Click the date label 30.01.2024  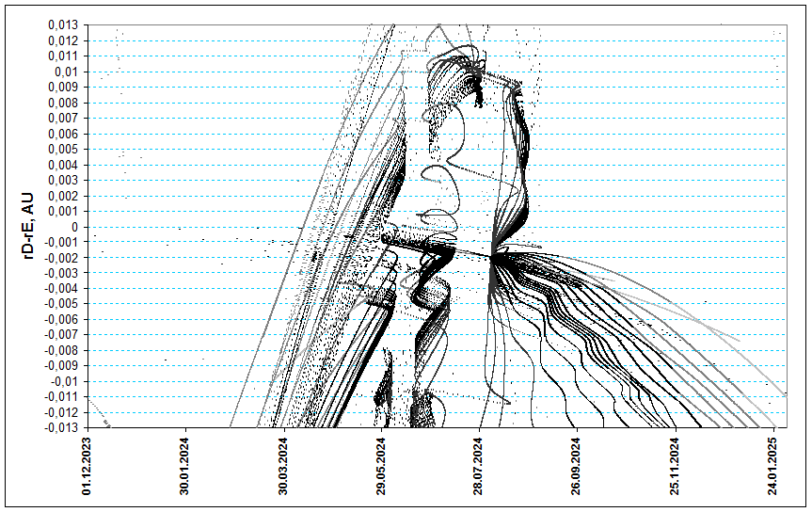tap(184, 467)
